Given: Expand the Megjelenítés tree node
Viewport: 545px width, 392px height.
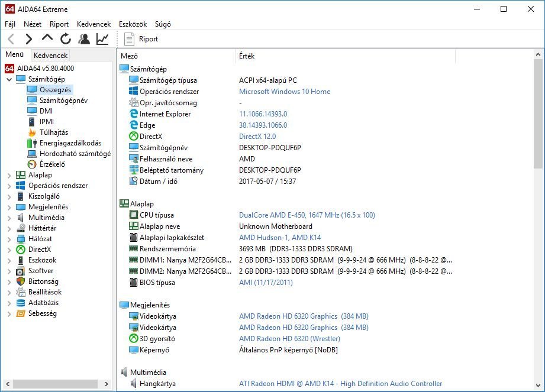Looking at the screenshot, I should click(9, 208).
